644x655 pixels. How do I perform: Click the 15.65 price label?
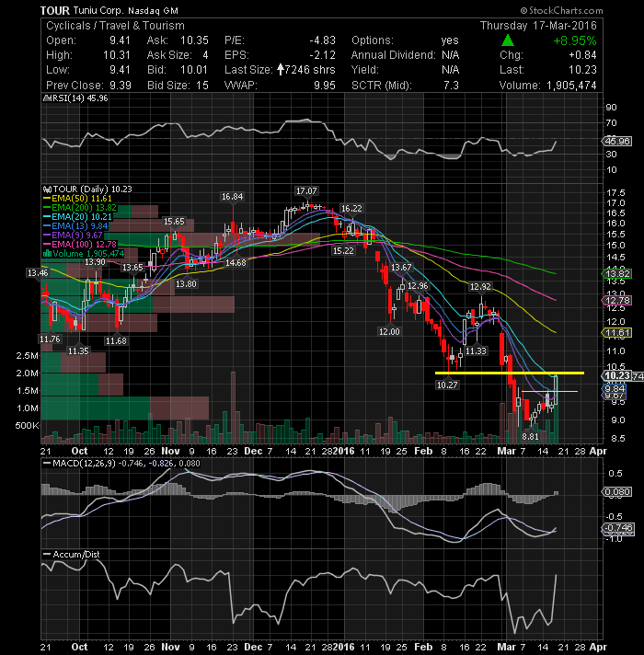coord(174,222)
